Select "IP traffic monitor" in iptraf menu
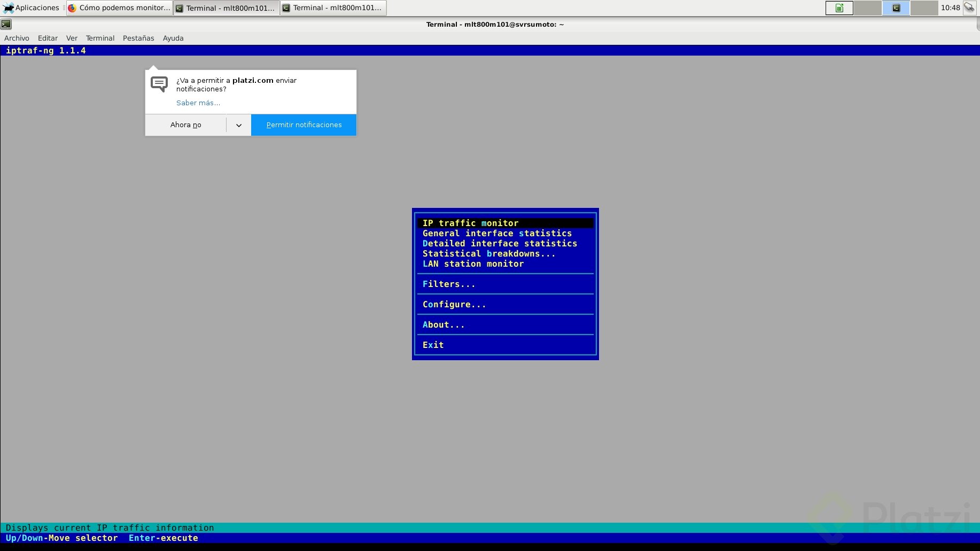This screenshot has height=551, width=980. click(505, 223)
